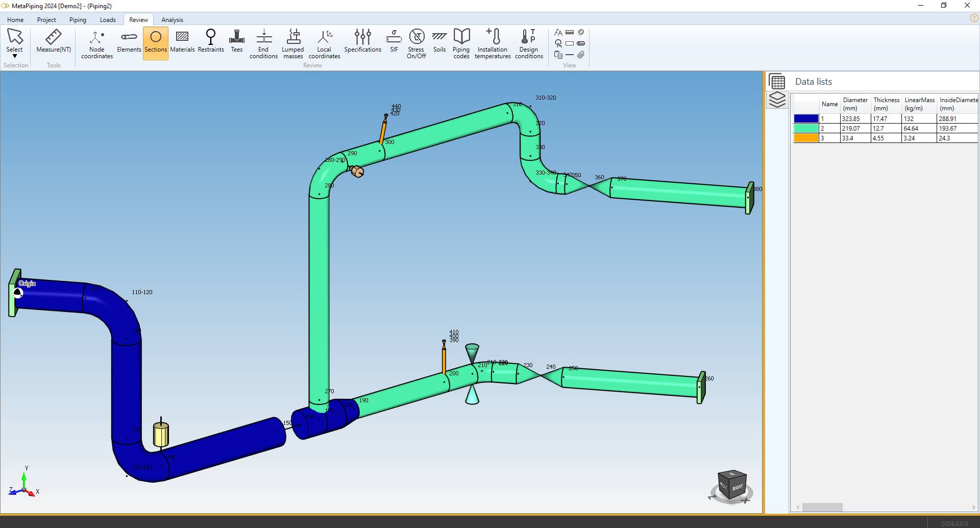Click the clipboard copy view icon

[x=558, y=55]
